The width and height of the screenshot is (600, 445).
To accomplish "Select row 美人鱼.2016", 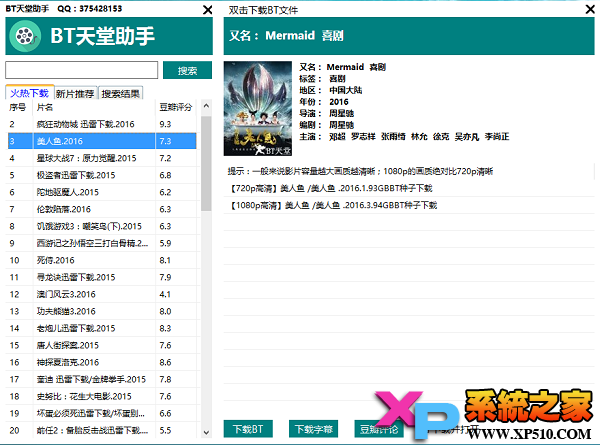I will pos(103,141).
